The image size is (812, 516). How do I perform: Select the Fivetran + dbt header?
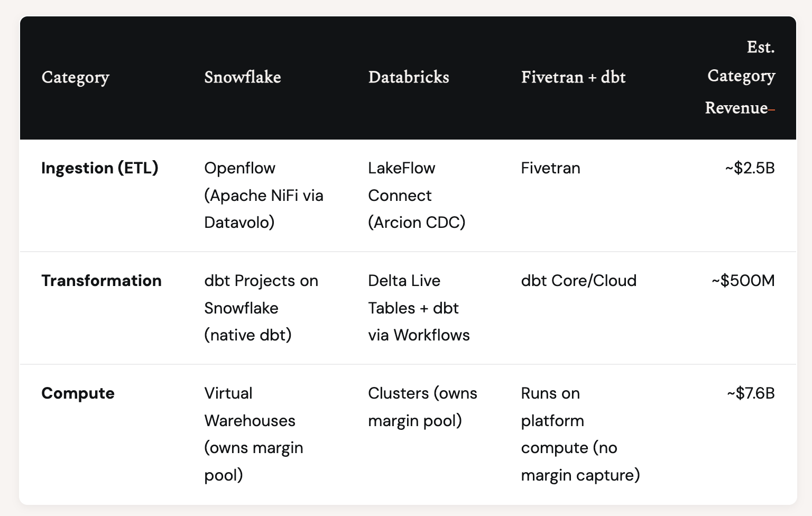coord(573,78)
